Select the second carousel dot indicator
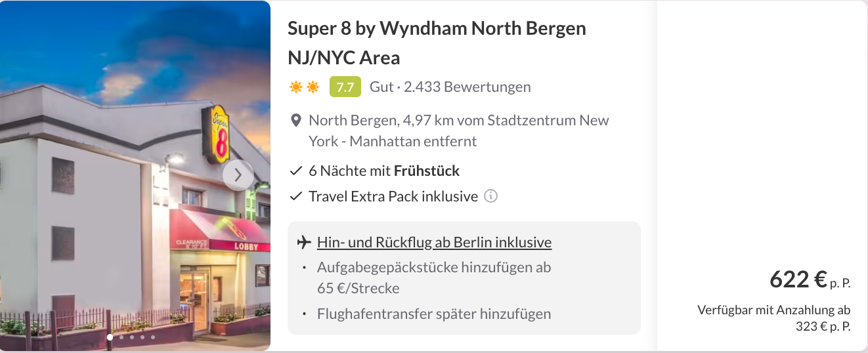The width and height of the screenshot is (868, 353). 121,337
